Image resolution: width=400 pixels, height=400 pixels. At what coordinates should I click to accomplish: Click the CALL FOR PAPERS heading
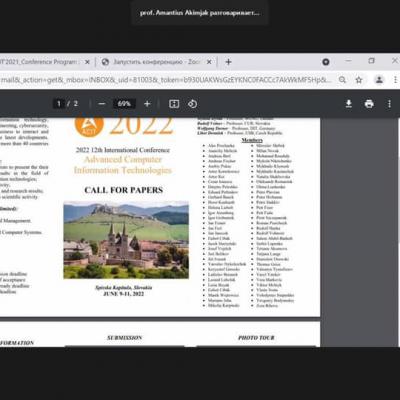point(124,190)
